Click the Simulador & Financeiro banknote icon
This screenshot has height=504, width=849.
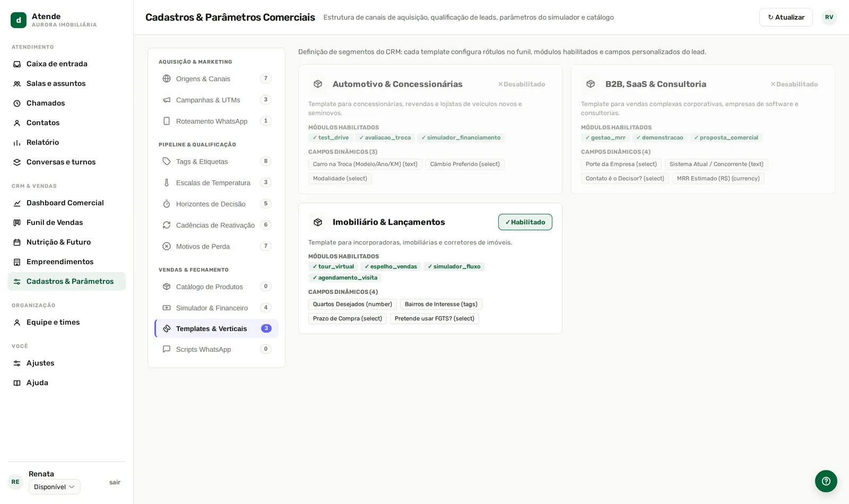(167, 308)
